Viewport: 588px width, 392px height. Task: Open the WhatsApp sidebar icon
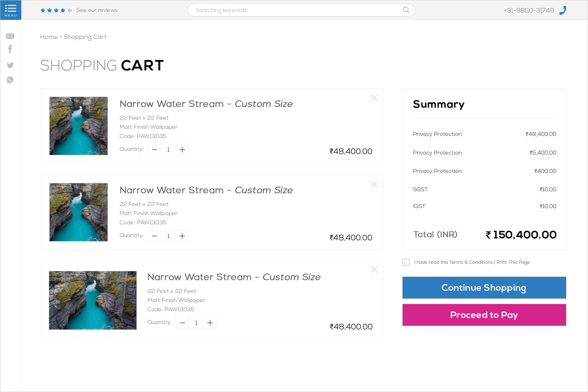pyautogui.click(x=10, y=80)
